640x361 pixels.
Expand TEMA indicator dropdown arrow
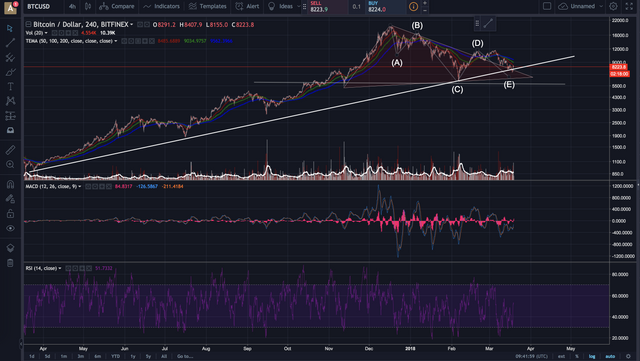[116, 41]
